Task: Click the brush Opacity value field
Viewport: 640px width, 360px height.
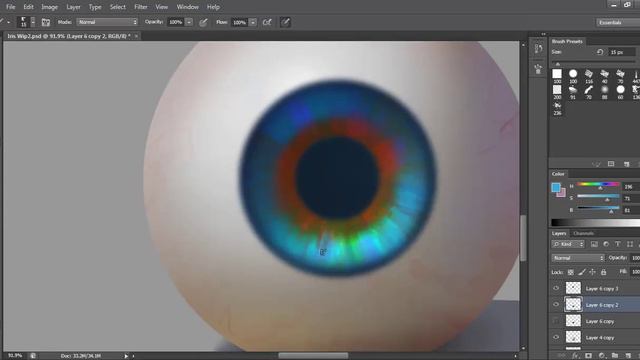Action: (176, 22)
